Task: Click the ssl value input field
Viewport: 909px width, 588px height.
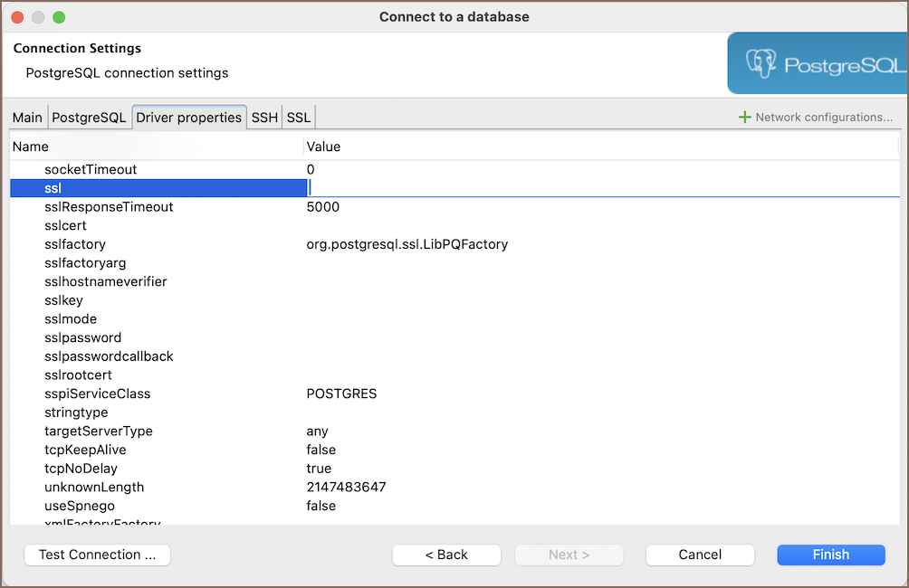Action: tap(598, 188)
